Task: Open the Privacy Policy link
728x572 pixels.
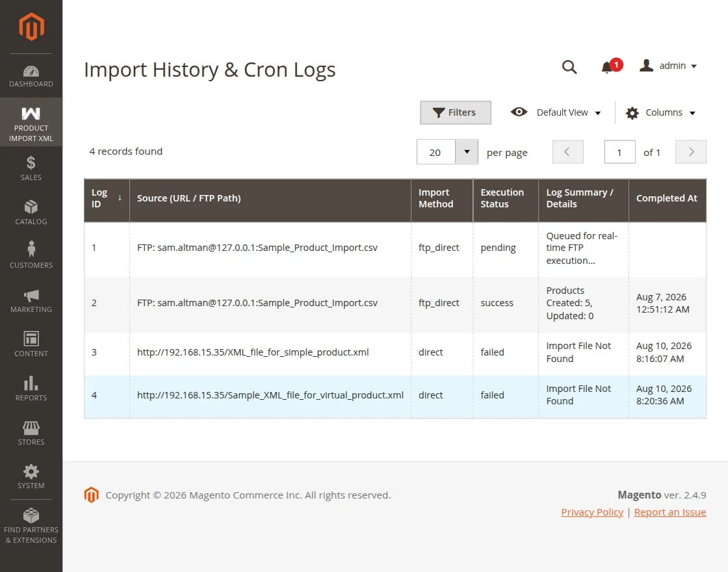Action: click(x=592, y=512)
